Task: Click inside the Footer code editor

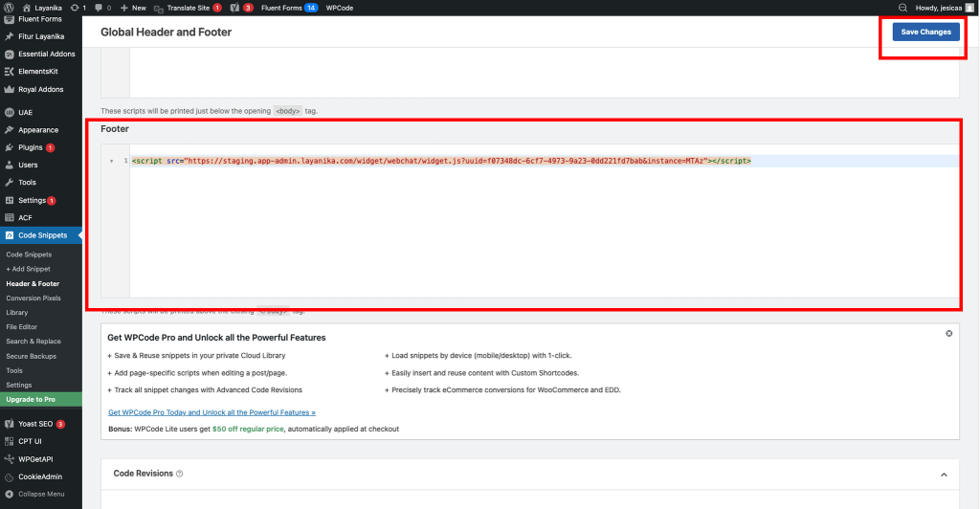Action: coord(536,230)
